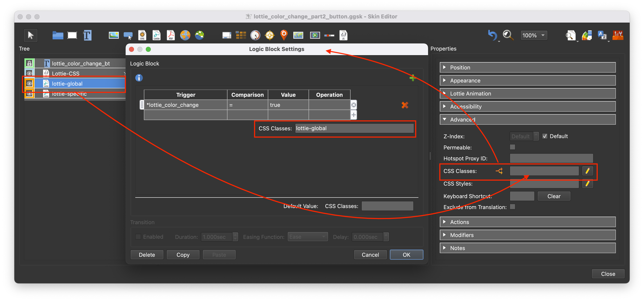The image size is (644, 301).
Task: Enable the Permeable checkbox
Action: click(x=512, y=147)
